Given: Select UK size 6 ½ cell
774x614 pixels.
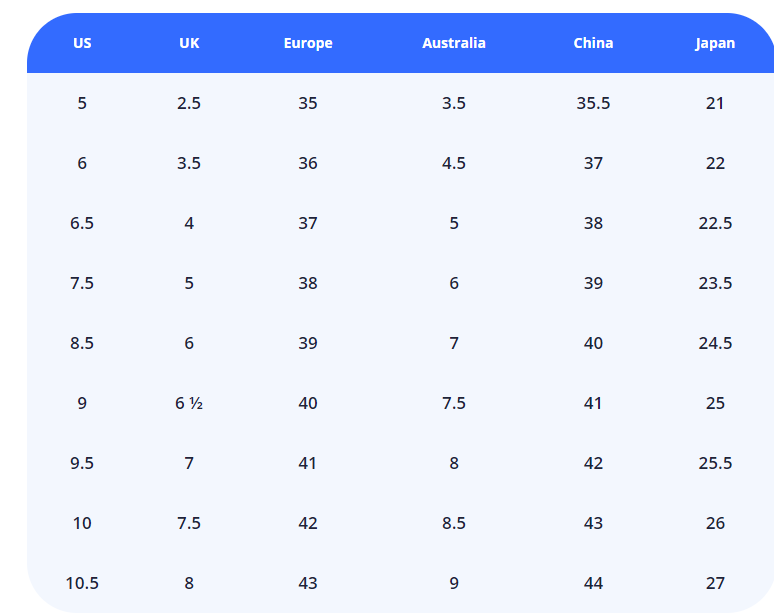Looking at the screenshot, I should [189, 403].
